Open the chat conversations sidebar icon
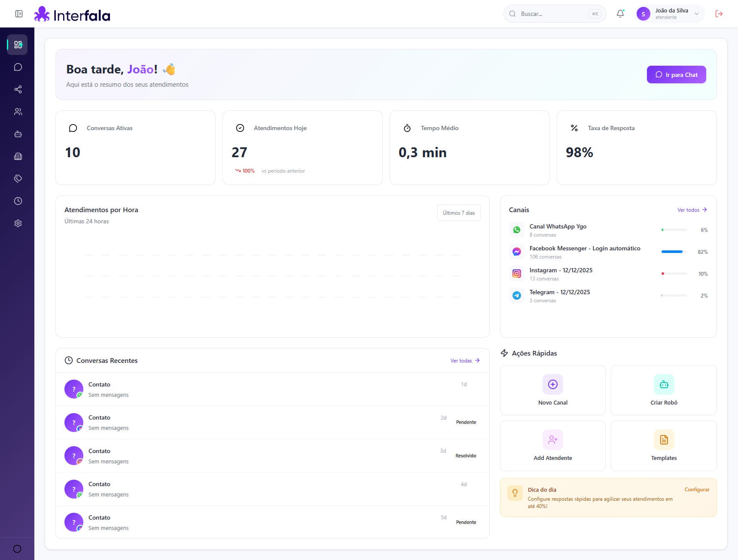The width and height of the screenshot is (738, 560). point(18,67)
